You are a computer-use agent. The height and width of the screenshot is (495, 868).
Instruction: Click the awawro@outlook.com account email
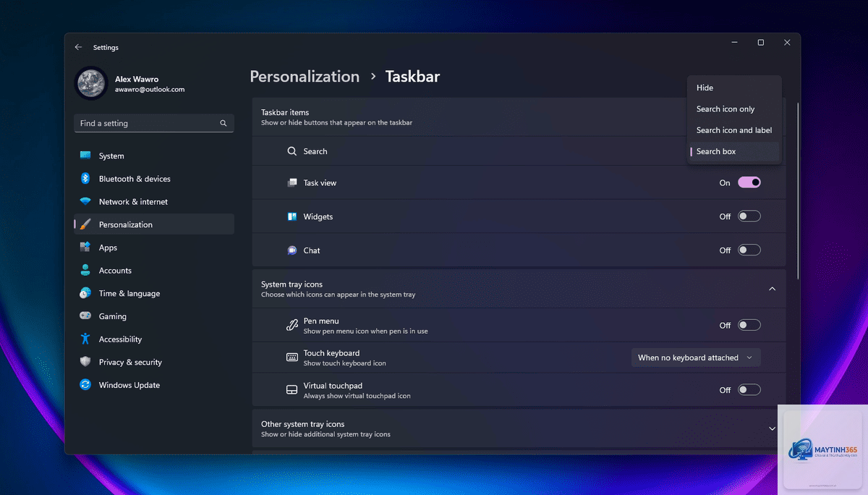pyautogui.click(x=150, y=90)
